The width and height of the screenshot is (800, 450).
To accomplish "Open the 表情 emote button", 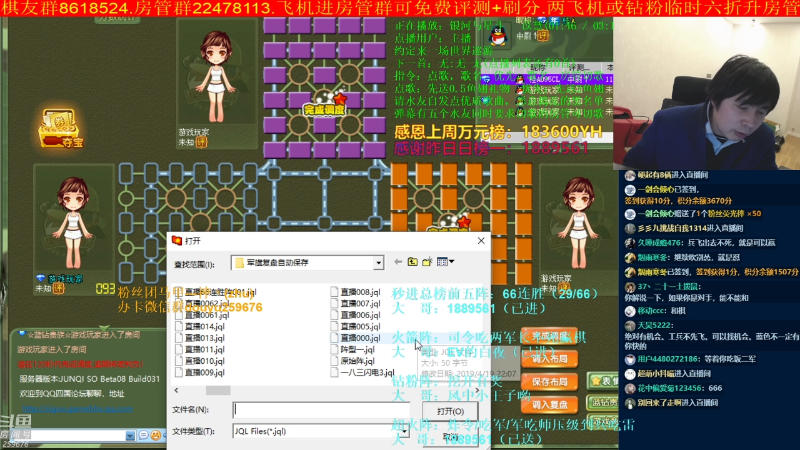I will [x=603, y=381].
